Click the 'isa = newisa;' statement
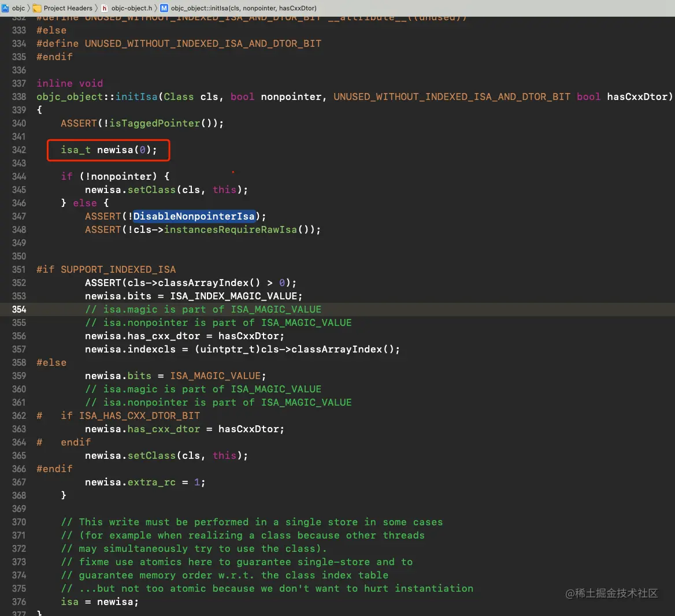 pos(100,602)
